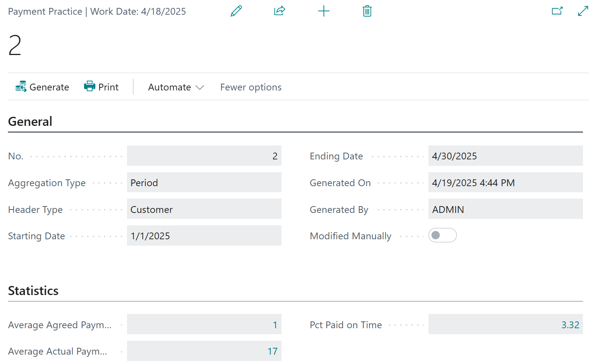Screen dimensions: 589x364
Task: Collapse the General section heading
Action: coord(30,121)
